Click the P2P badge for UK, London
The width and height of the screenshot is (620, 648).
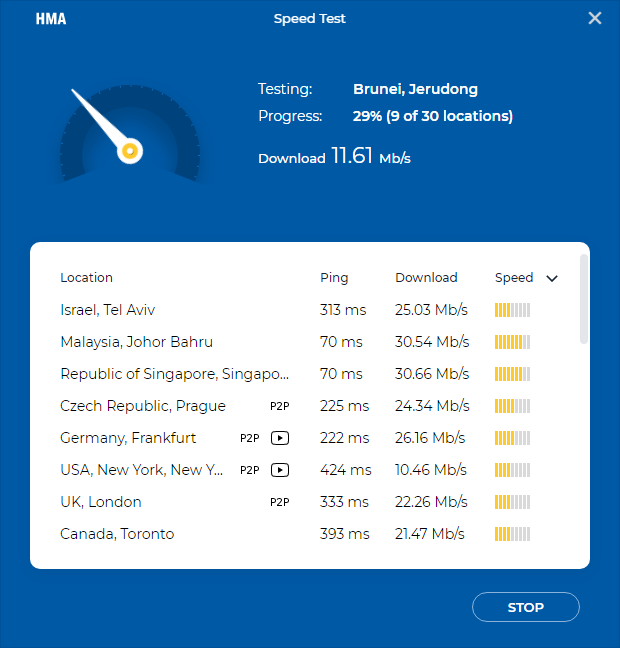(x=279, y=502)
